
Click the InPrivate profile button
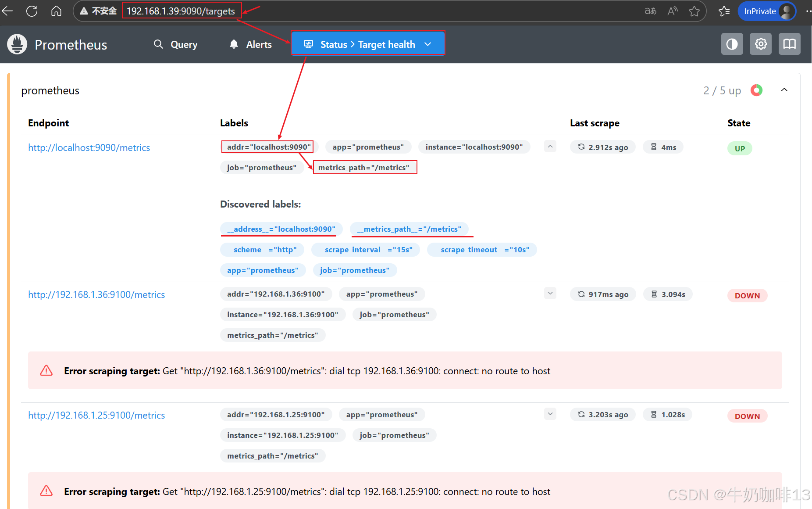767,11
